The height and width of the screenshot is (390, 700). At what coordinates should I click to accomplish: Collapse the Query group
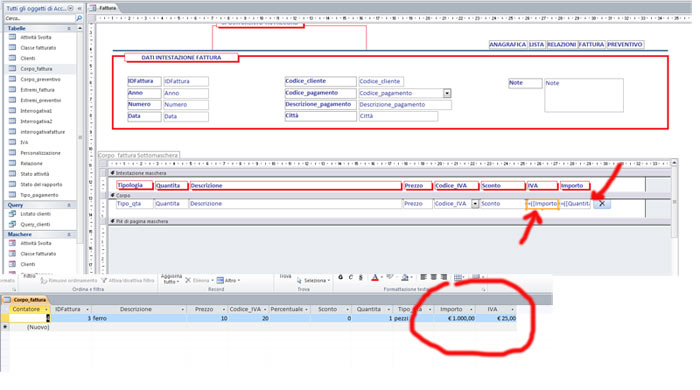pos(69,205)
